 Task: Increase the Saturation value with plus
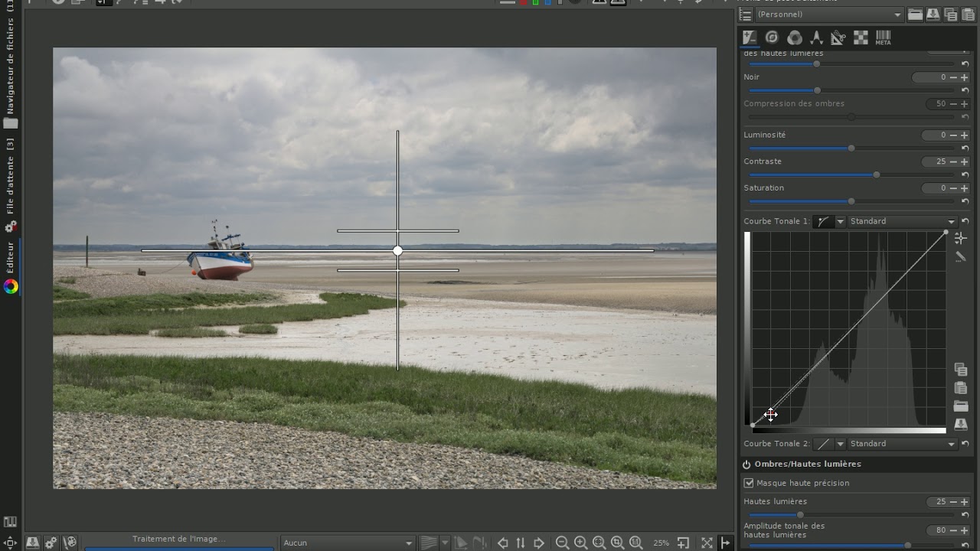pos(964,188)
